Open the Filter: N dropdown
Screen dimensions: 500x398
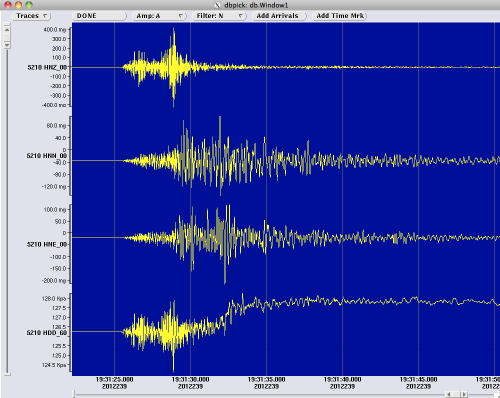coord(219,16)
